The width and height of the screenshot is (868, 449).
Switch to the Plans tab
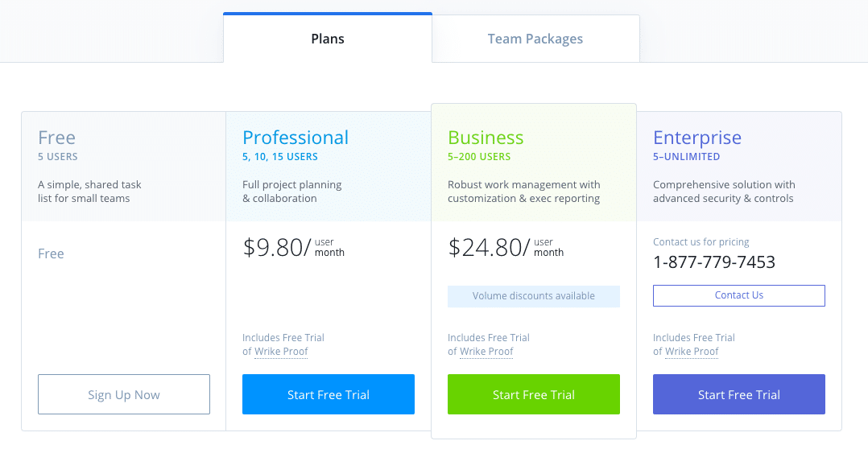point(328,38)
